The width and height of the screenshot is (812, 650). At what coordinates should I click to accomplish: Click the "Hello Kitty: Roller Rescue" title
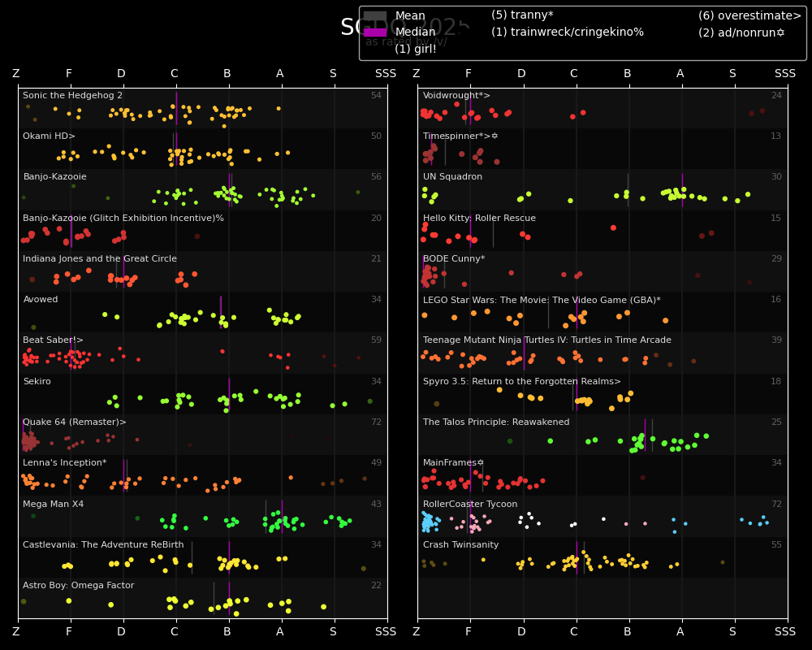click(480, 219)
